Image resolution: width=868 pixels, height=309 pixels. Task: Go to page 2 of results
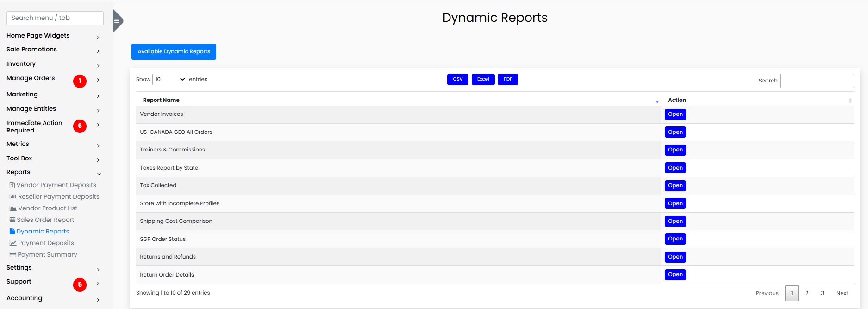[806, 293]
